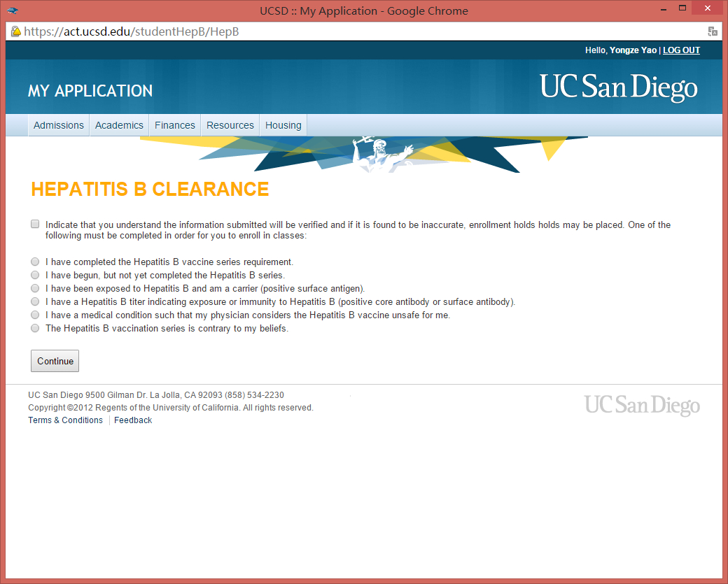Minimize the Chrome window
Image resolution: width=728 pixels, height=584 pixels.
(x=664, y=9)
